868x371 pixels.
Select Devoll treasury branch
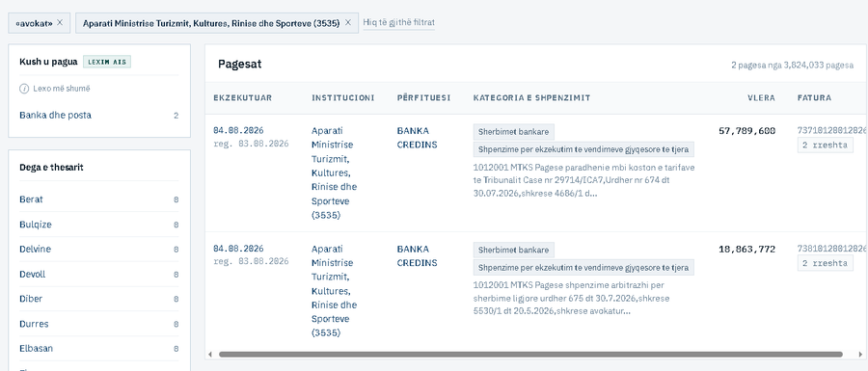[x=99, y=275]
